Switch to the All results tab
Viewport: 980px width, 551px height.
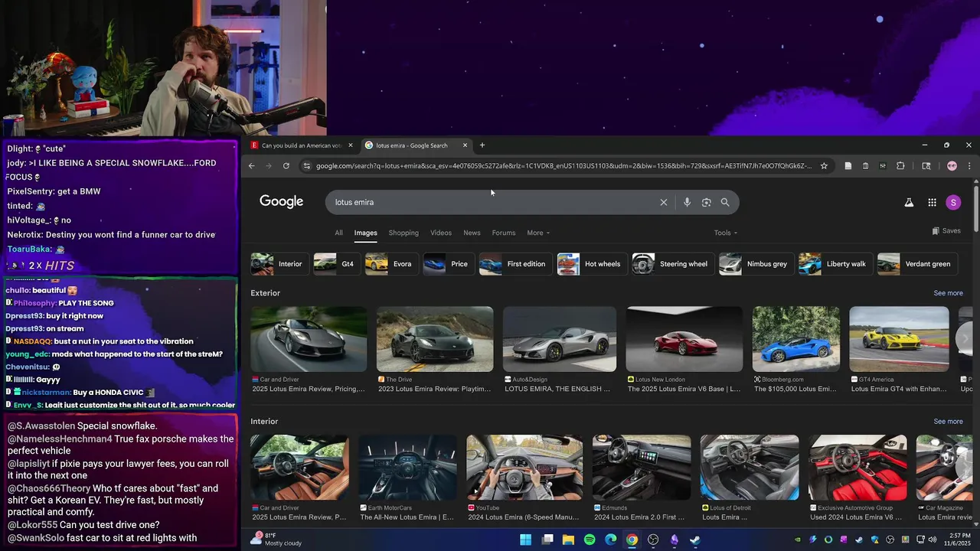point(338,233)
